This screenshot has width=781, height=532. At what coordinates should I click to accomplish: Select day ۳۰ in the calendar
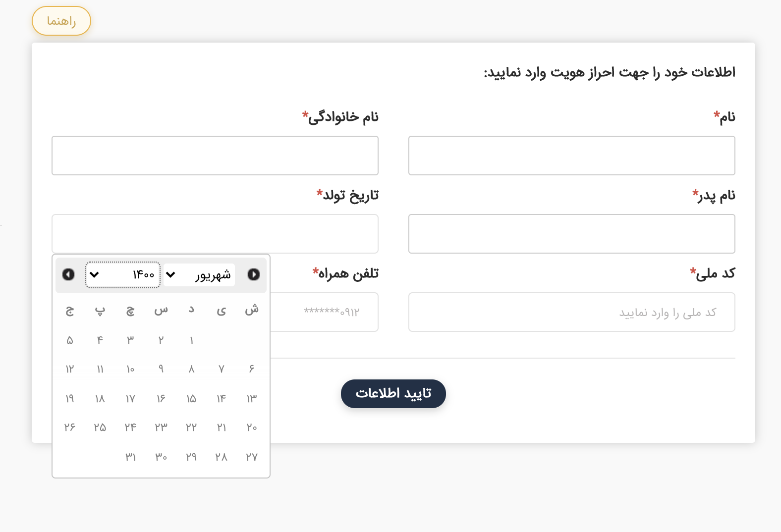161,457
